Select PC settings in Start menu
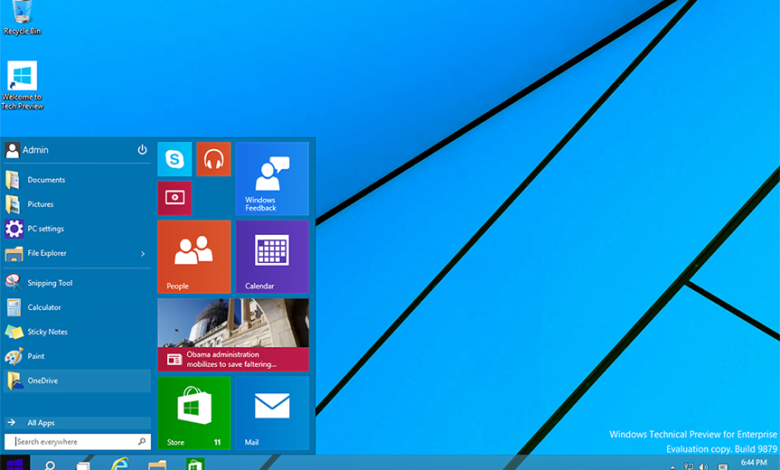Image resolution: width=780 pixels, height=470 pixels. click(x=46, y=229)
